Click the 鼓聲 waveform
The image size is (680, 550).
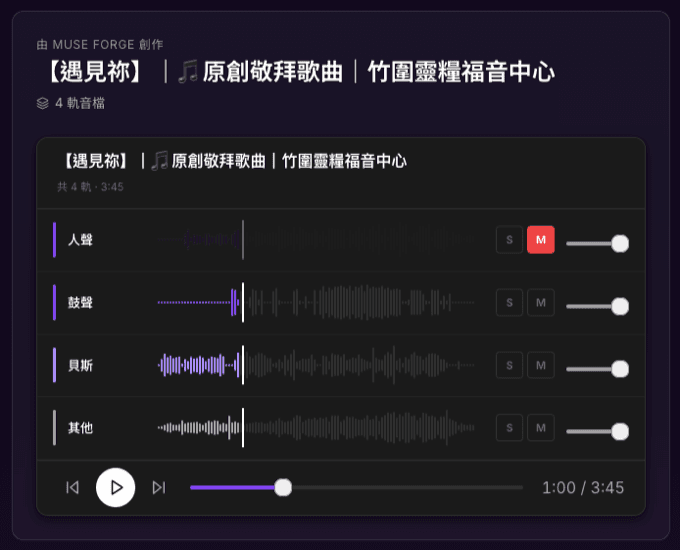(316, 302)
